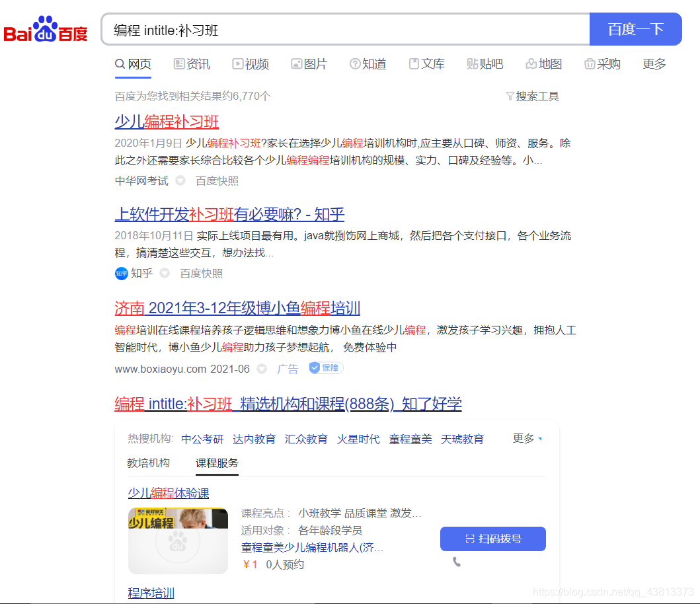This screenshot has width=700, height=604.
Task: Click the 采购 shopping icon
Action: pos(590,64)
